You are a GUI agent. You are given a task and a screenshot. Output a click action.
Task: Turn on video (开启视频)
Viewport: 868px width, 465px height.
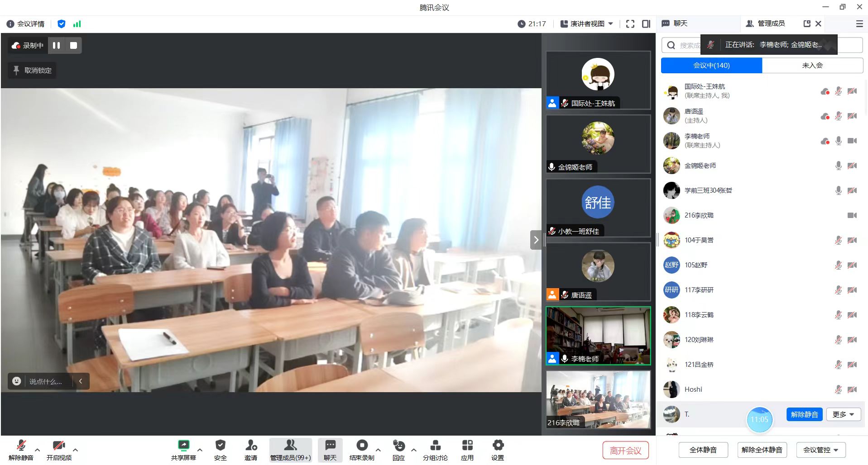pyautogui.click(x=59, y=446)
